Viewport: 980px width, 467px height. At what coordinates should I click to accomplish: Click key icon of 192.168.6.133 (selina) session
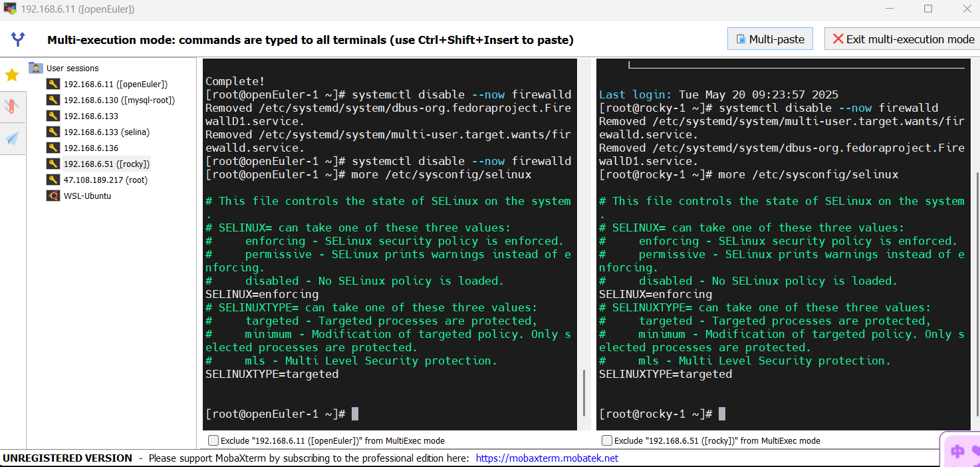53,132
